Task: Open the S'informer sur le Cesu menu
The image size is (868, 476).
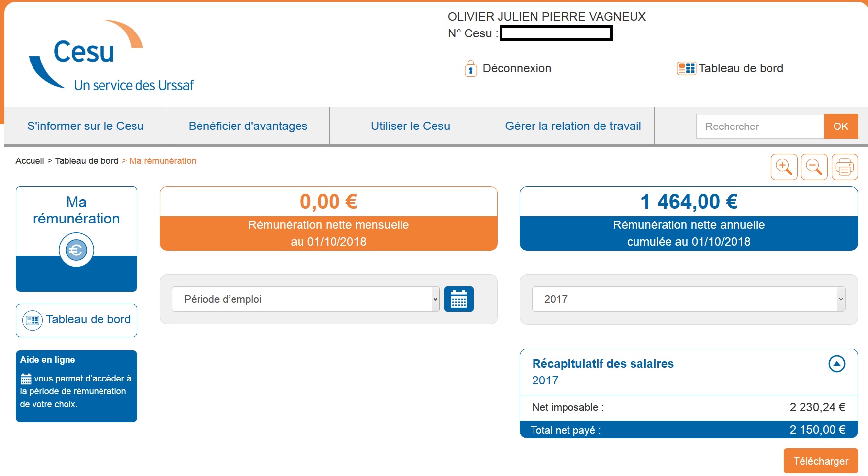Action: [85, 126]
